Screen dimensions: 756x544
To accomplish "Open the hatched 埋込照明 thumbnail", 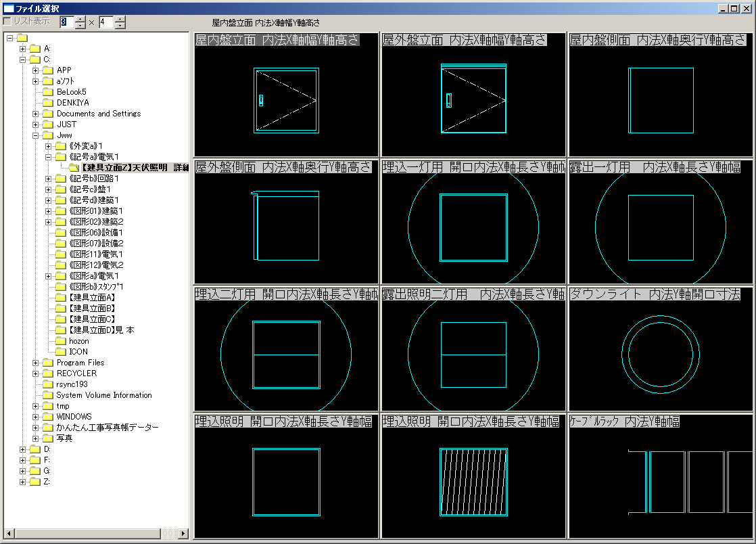I will pos(473,476).
